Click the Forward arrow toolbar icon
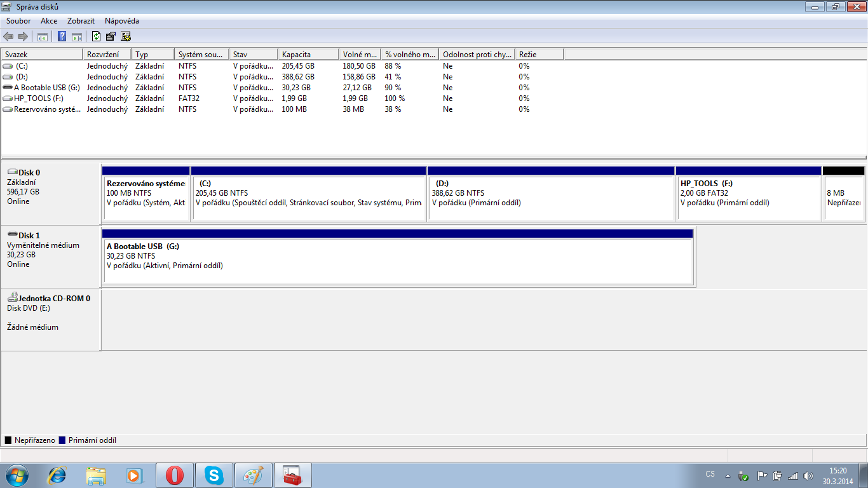The width and height of the screenshot is (868, 488). (x=23, y=36)
